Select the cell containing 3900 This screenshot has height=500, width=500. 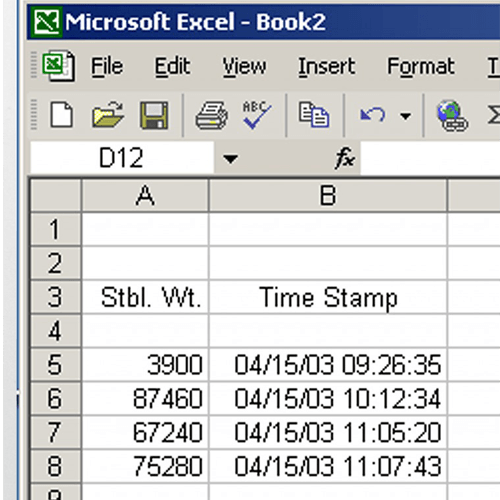coord(145,365)
